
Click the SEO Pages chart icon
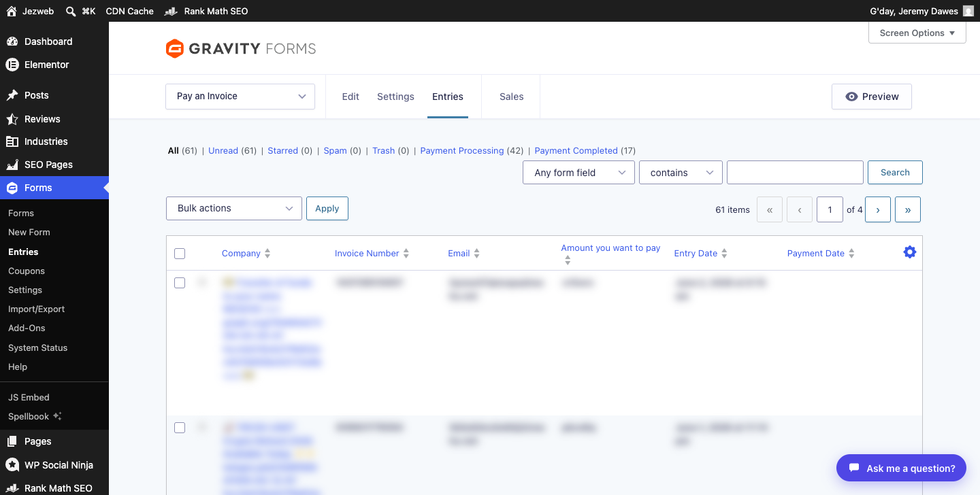12,165
